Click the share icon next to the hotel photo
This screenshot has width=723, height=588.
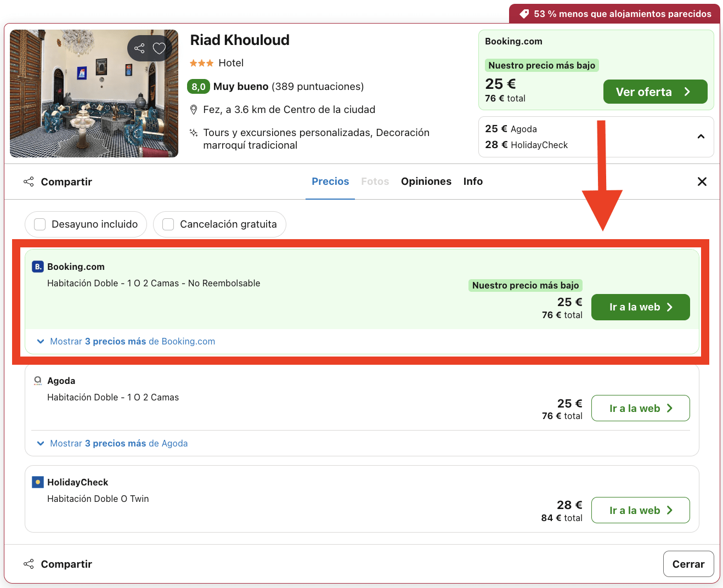[x=139, y=48]
